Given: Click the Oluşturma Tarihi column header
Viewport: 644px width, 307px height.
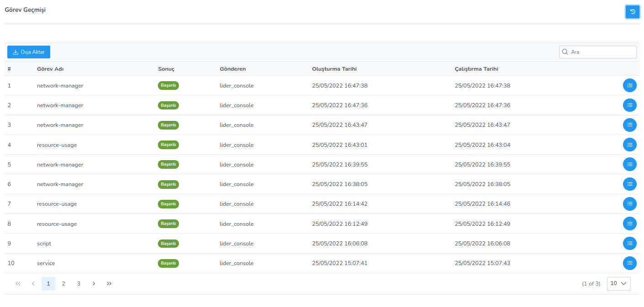Looking at the screenshot, I should [334, 69].
